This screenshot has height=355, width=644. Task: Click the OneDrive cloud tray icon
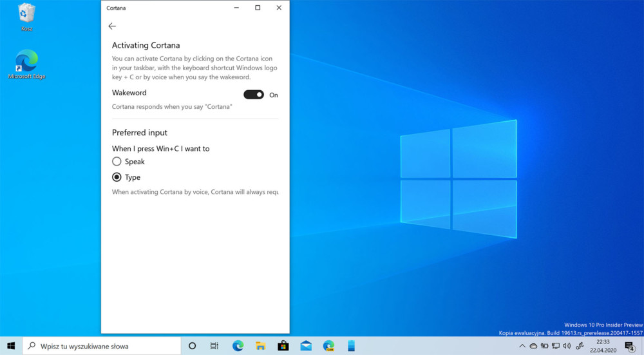pos(533,346)
